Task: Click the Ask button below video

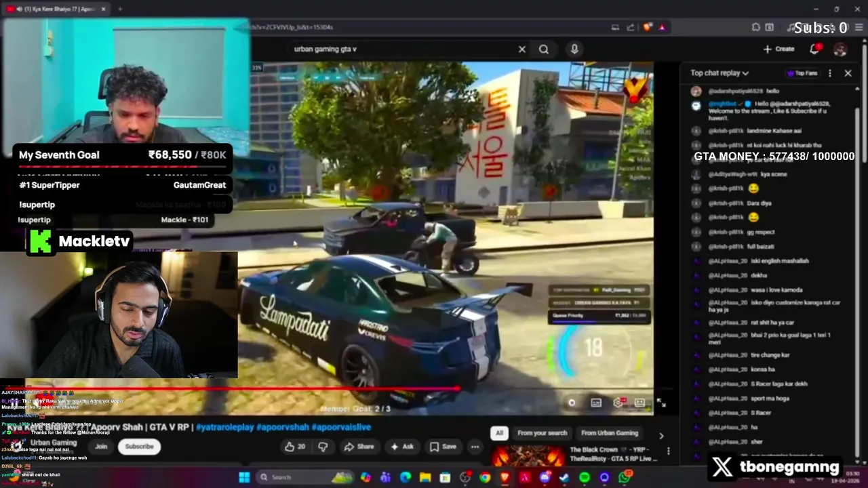Action: (x=402, y=447)
